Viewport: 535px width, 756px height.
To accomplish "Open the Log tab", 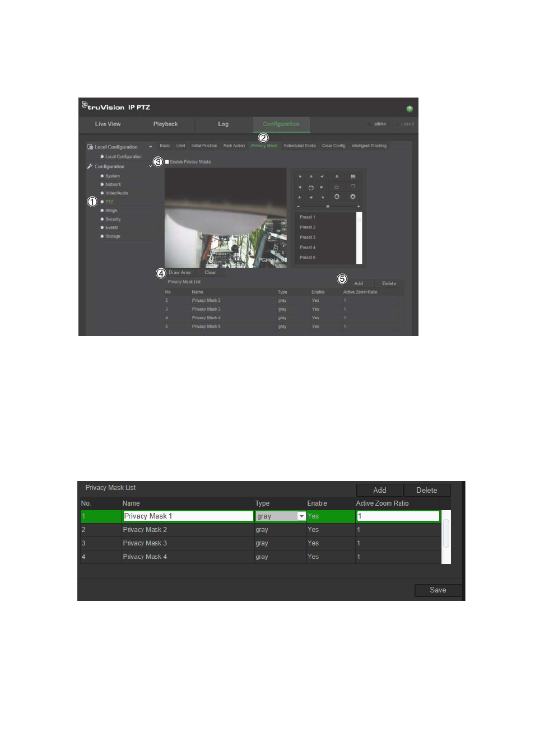I will (223, 124).
